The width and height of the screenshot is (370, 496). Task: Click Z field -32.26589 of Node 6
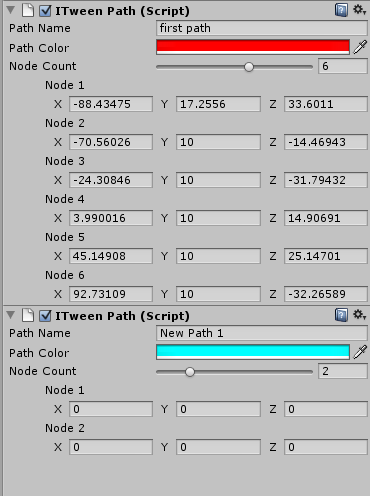[x=326, y=294]
